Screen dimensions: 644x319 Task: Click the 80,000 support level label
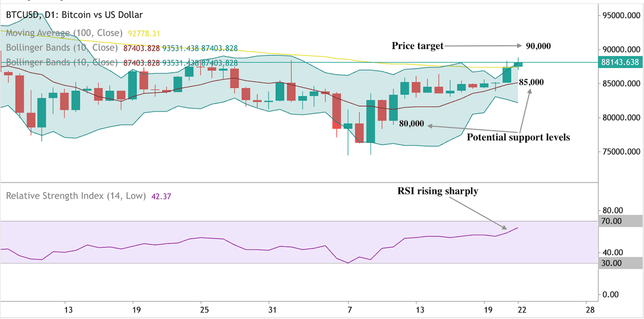coord(411,123)
